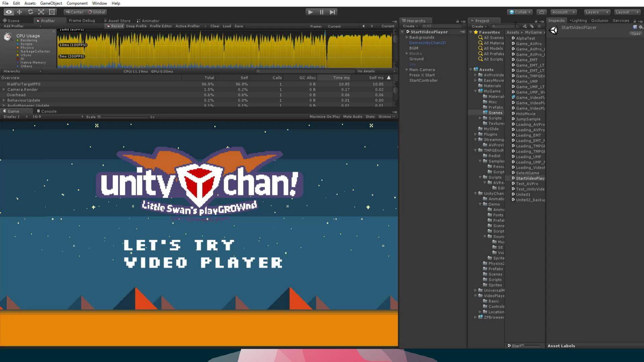Open the Account dropdown

(563, 12)
